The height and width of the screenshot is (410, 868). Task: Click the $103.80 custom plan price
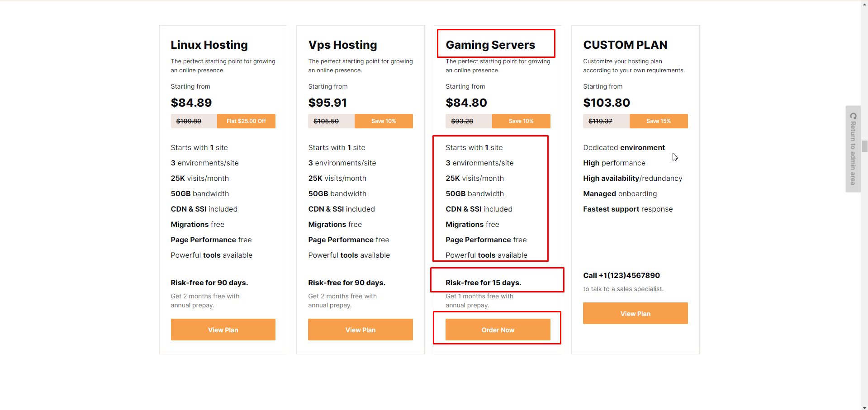(x=607, y=103)
